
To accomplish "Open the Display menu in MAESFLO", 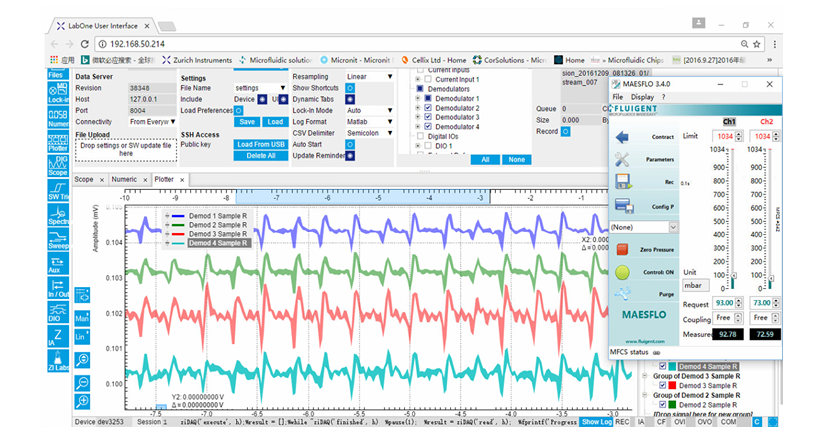I will (644, 97).
